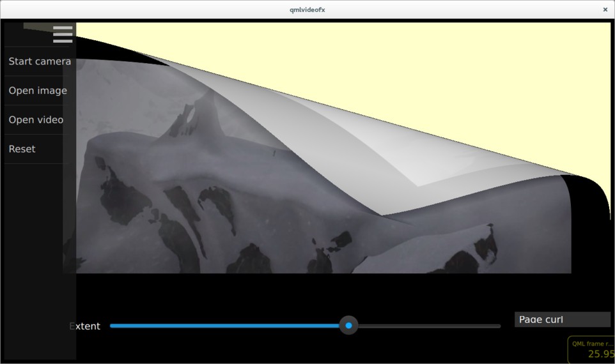Choose Open image from the menu

(38, 91)
